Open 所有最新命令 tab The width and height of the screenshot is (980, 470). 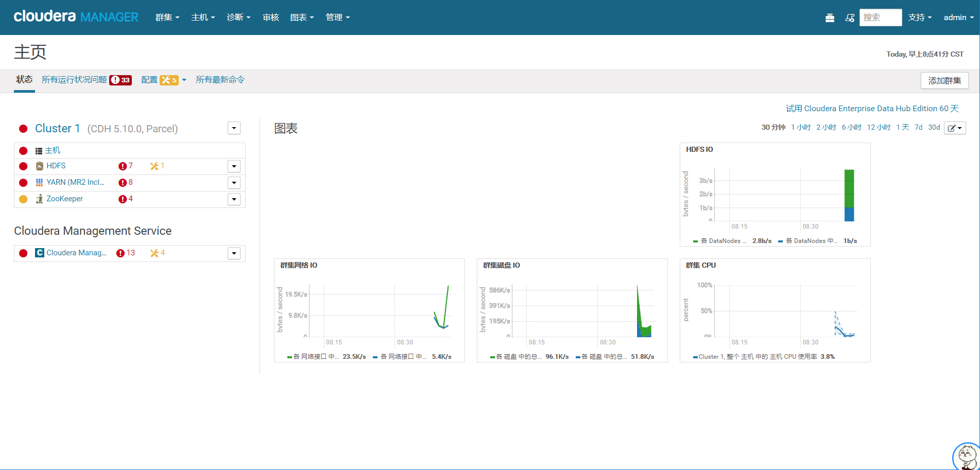click(220, 80)
